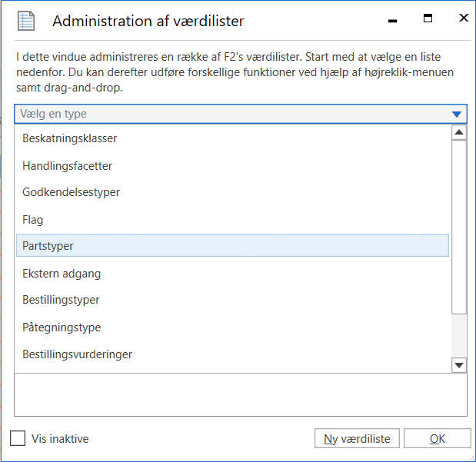Screen dimensions: 476x462
Task: Click the list scrollbar thumb
Action: pyautogui.click(x=459, y=227)
